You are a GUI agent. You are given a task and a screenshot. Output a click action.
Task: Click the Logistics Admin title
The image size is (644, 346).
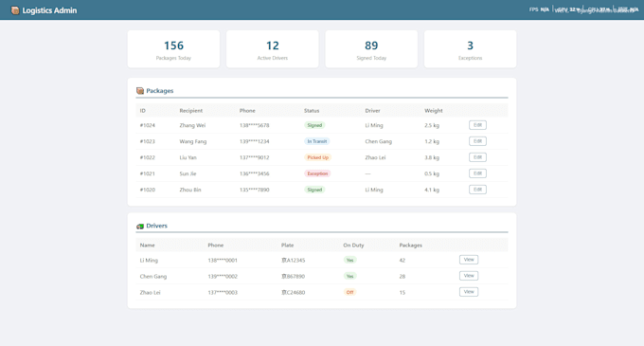click(x=49, y=10)
